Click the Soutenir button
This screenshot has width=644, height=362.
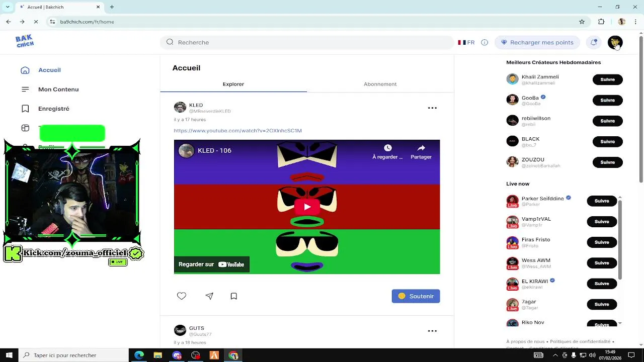coord(416,296)
